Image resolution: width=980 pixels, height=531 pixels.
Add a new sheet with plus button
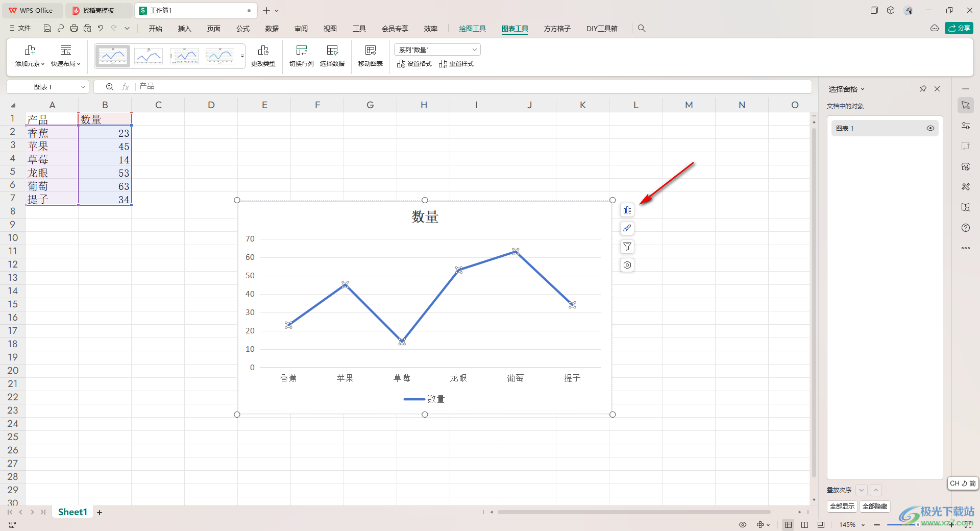click(x=100, y=513)
